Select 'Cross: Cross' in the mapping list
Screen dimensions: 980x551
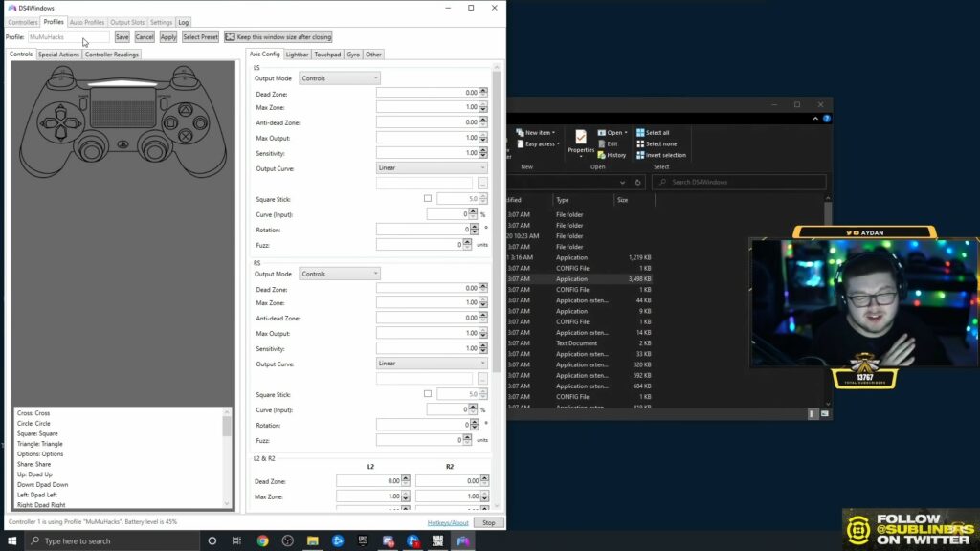pos(33,413)
